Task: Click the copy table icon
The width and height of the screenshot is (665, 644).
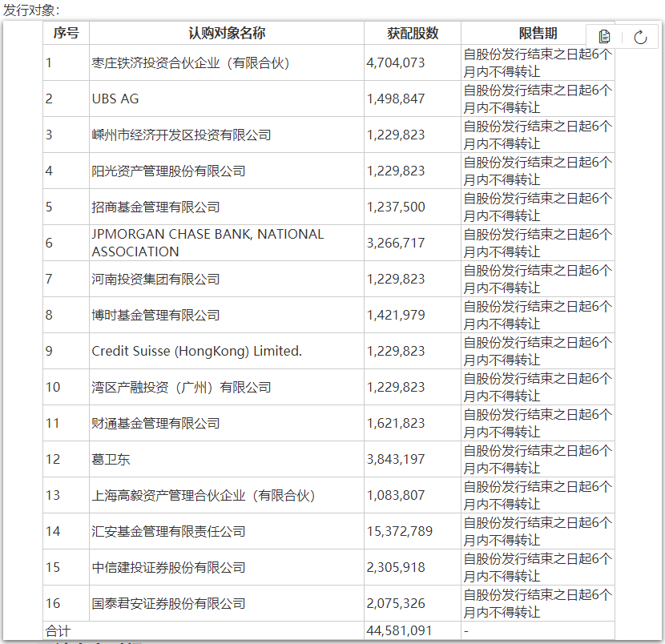Action: tap(604, 37)
